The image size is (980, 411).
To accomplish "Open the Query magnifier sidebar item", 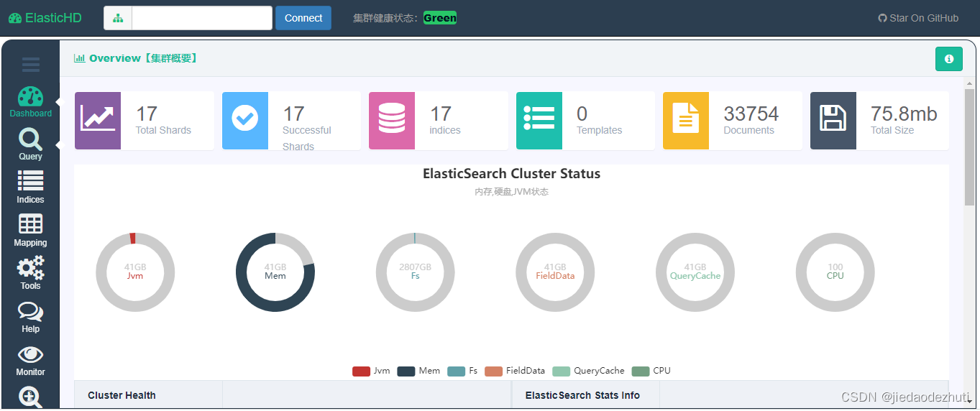I will 30,144.
